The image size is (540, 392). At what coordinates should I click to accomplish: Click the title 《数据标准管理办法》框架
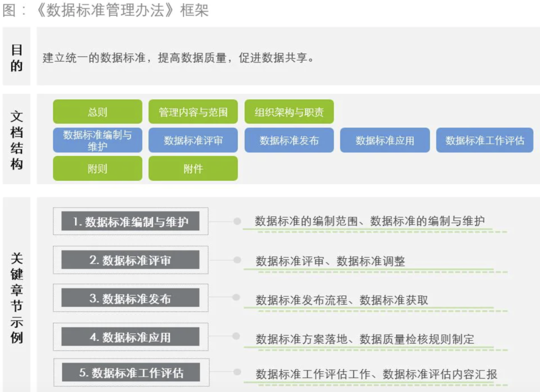(x=122, y=10)
